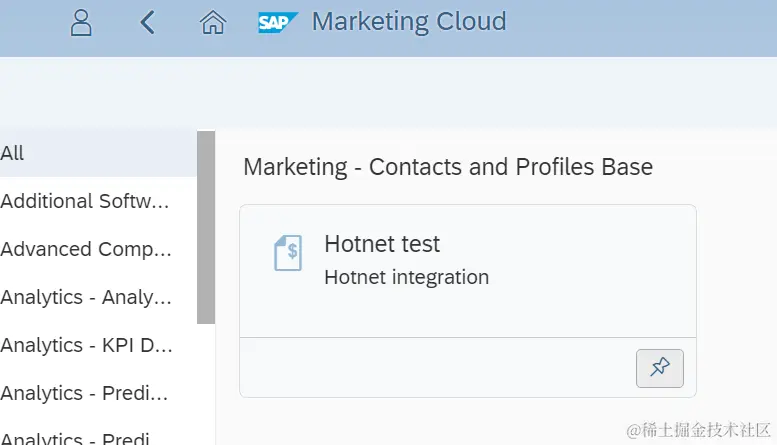The height and width of the screenshot is (445, 777).
Task: Click the back arrow in header
Action: click(148, 22)
